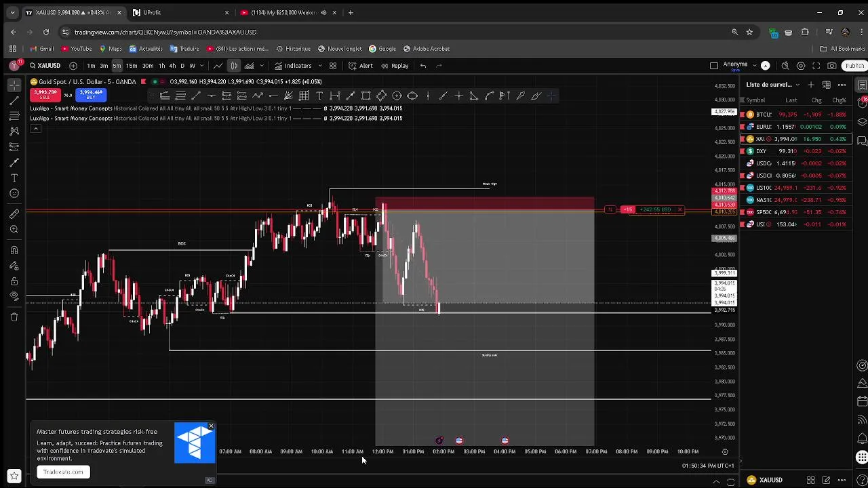Open the candlestick chart type selector

coord(233,66)
